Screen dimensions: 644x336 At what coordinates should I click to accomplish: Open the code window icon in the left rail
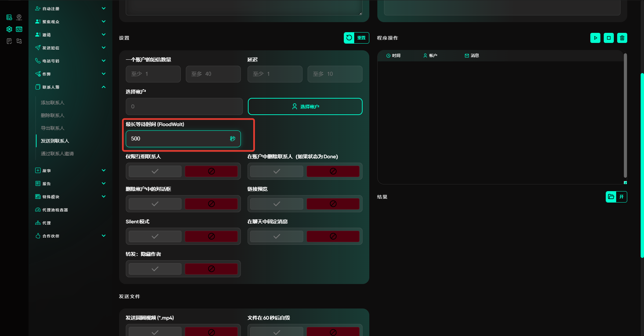(19, 29)
